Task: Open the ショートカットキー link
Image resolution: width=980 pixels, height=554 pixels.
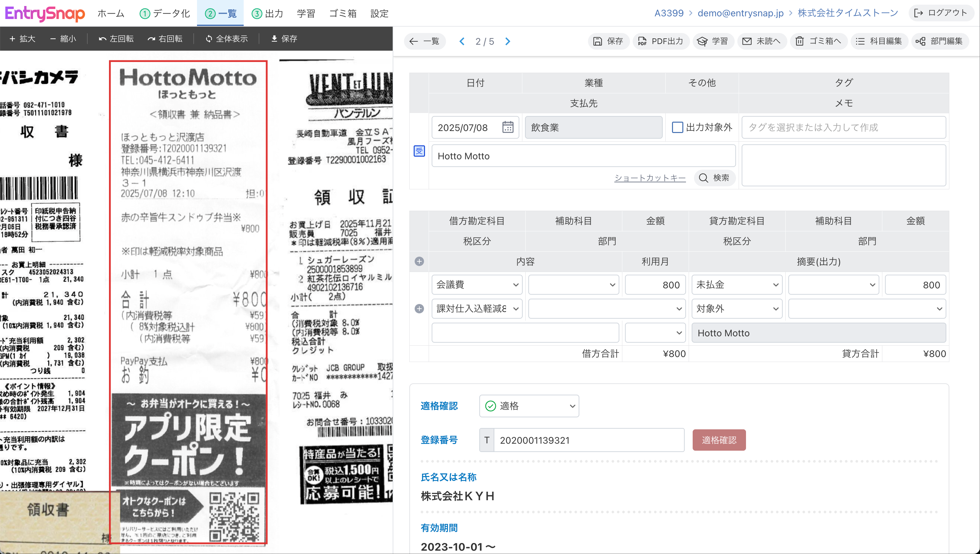Action: click(650, 178)
